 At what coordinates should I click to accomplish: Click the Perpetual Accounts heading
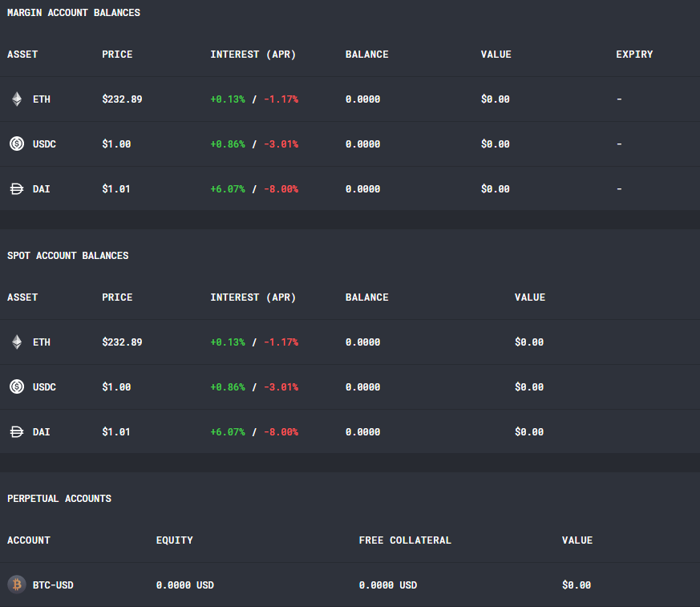coord(59,498)
